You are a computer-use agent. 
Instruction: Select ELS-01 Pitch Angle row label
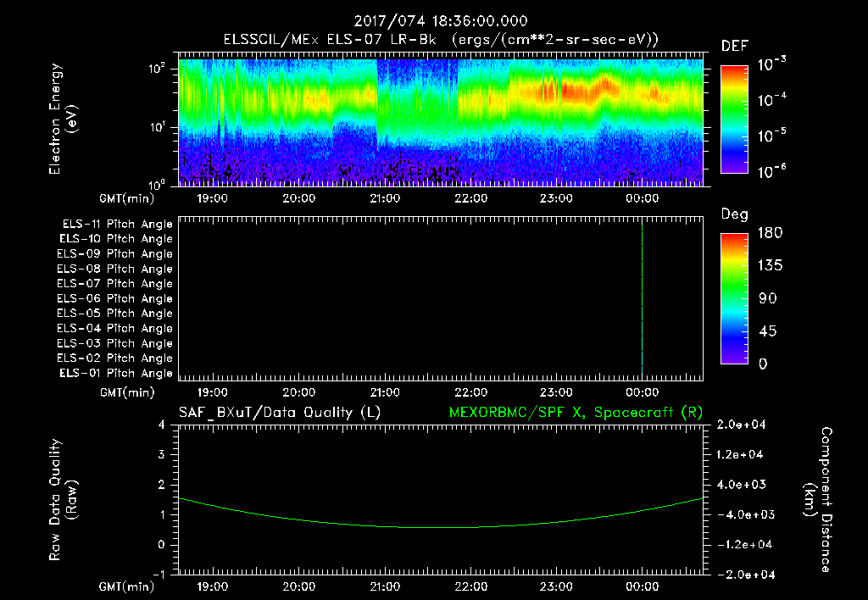coord(116,373)
